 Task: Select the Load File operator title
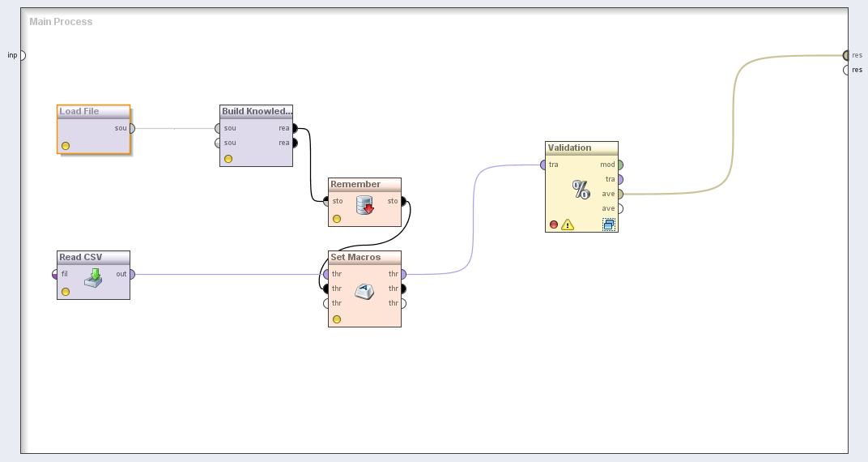click(79, 111)
